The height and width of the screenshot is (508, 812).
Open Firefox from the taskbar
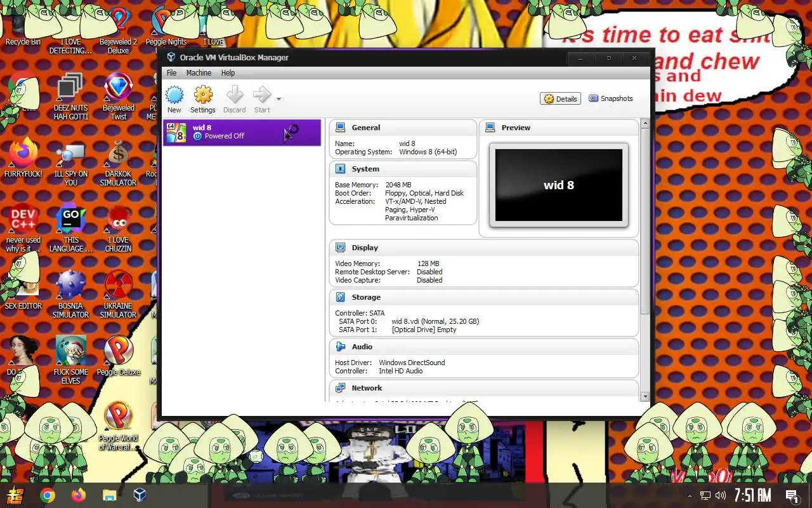[x=78, y=495]
